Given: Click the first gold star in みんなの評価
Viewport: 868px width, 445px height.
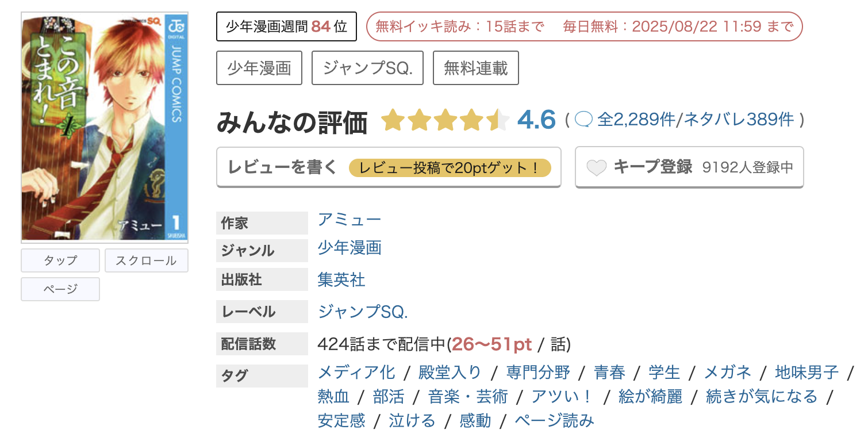Looking at the screenshot, I should coord(393,121).
